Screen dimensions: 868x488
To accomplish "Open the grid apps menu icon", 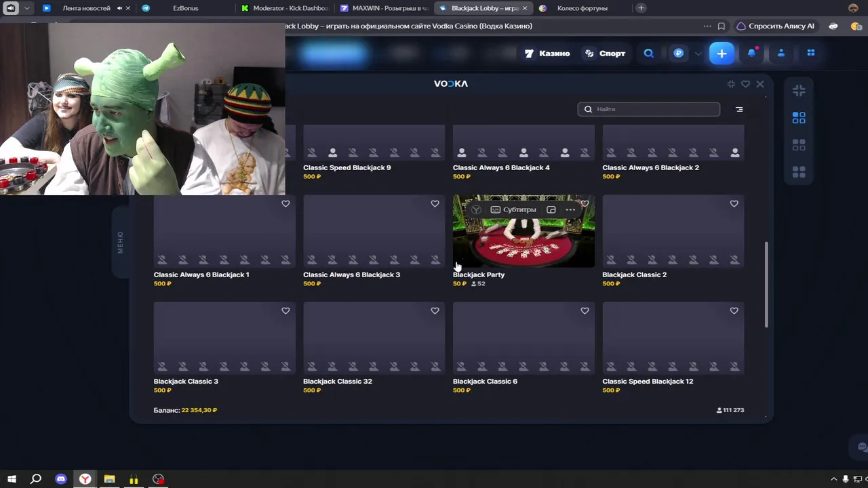I will pyautogui.click(x=810, y=53).
